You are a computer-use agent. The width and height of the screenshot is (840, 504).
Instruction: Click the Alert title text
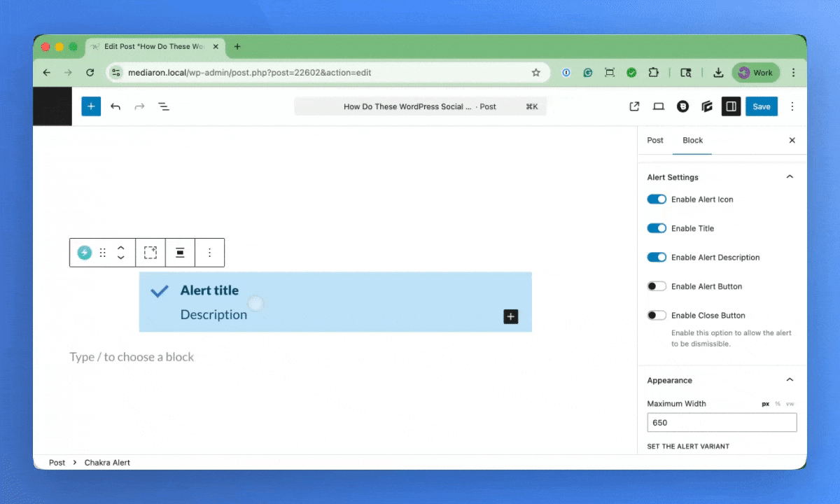point(209,290)
